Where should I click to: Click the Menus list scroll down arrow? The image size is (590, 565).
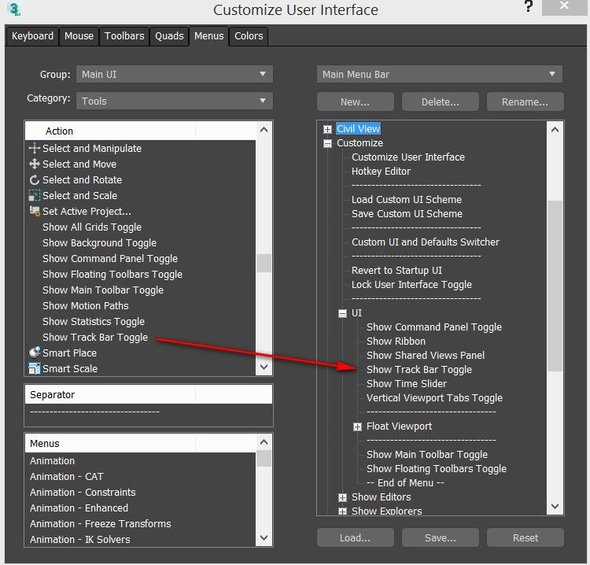point(264,538)
